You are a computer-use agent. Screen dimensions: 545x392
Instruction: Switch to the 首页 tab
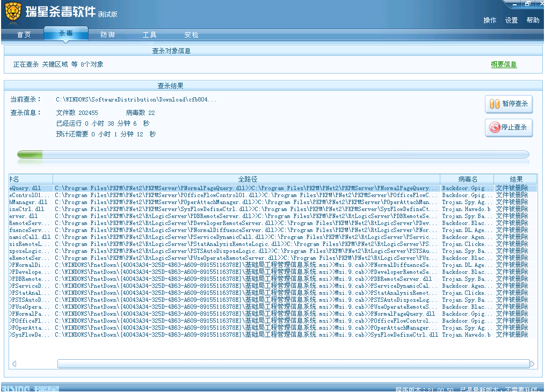pyautogui.click(x=24, y=35)
